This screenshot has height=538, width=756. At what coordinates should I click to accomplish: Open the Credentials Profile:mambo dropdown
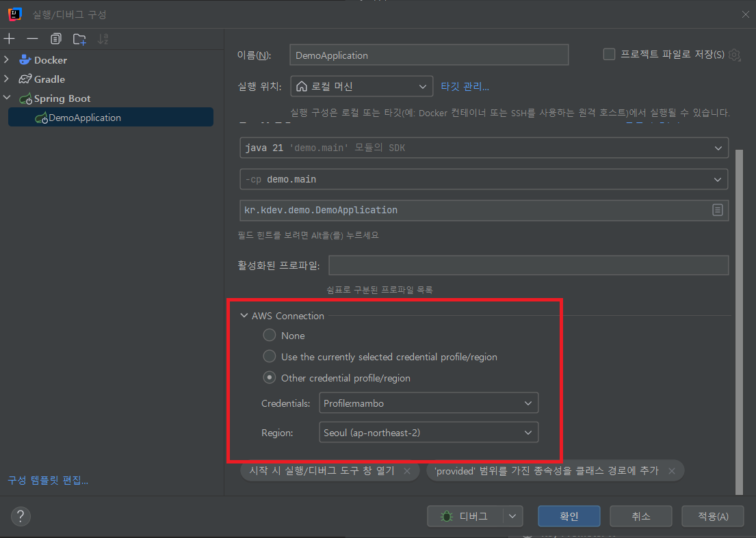tap(429, 403)
